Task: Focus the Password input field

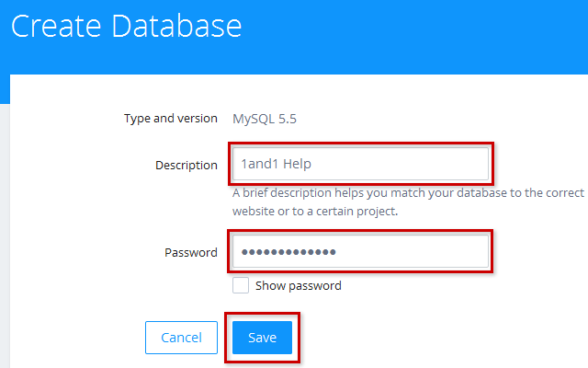Action: point(413,252)
